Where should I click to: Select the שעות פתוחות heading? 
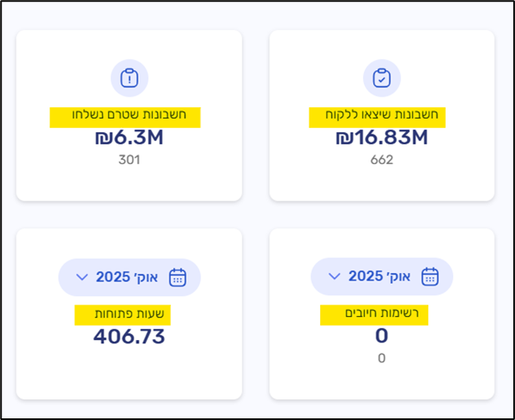(123, 314)
